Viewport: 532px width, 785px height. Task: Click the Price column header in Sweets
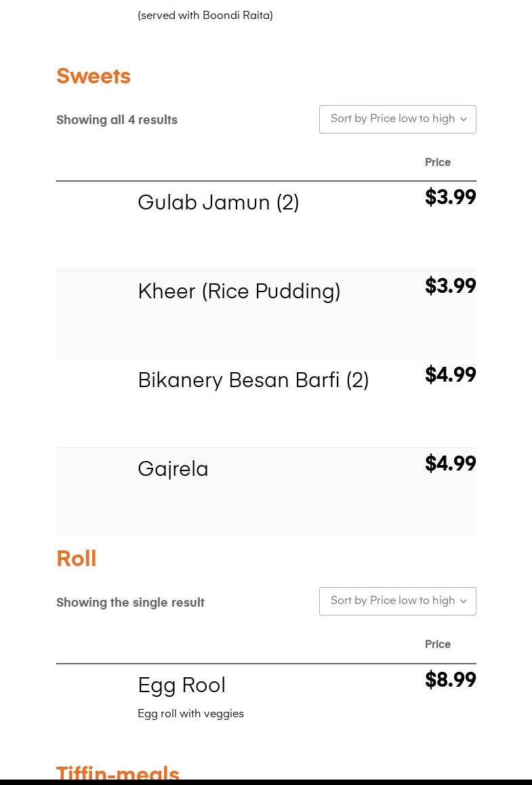(x=437, y=163)
